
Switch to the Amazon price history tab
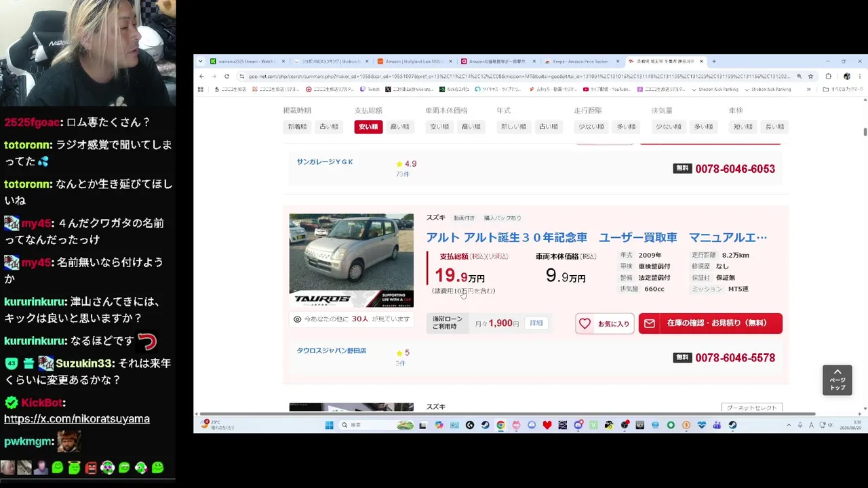click(498, 62)
